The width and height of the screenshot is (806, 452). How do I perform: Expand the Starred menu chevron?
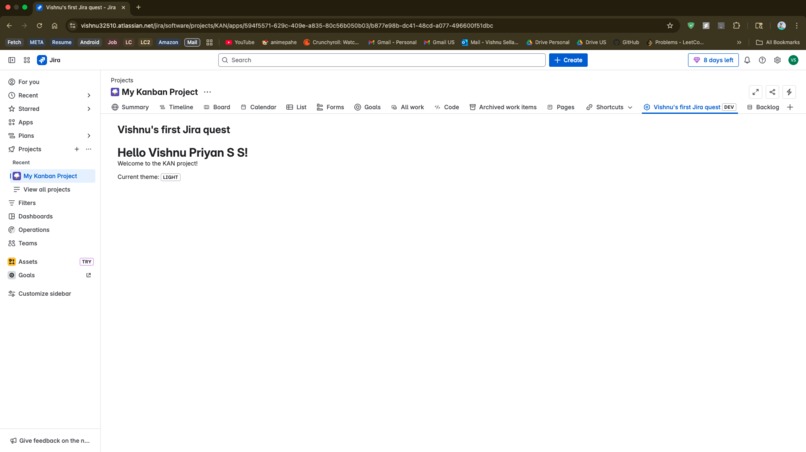[88, 109]
